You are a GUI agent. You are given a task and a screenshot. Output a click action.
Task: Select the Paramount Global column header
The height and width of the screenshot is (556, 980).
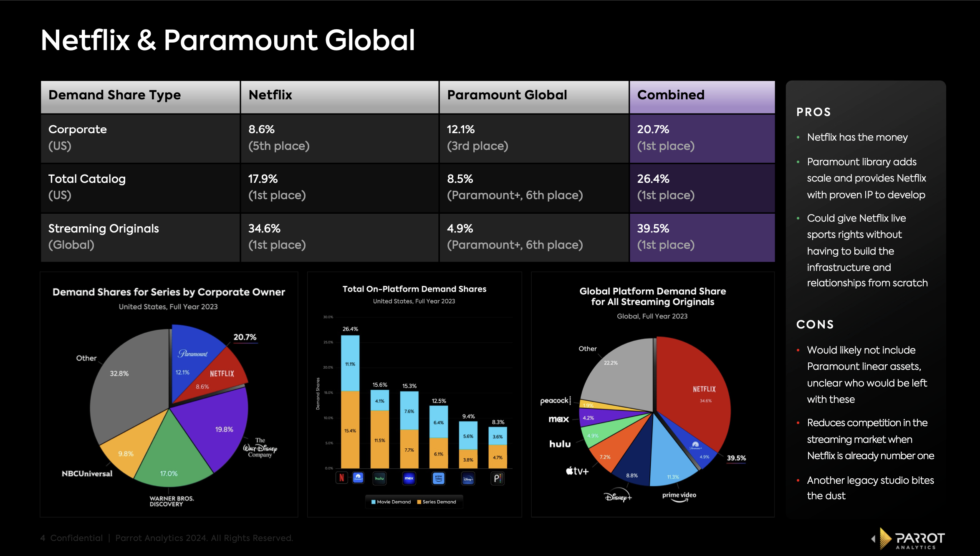tap(507, 95)
